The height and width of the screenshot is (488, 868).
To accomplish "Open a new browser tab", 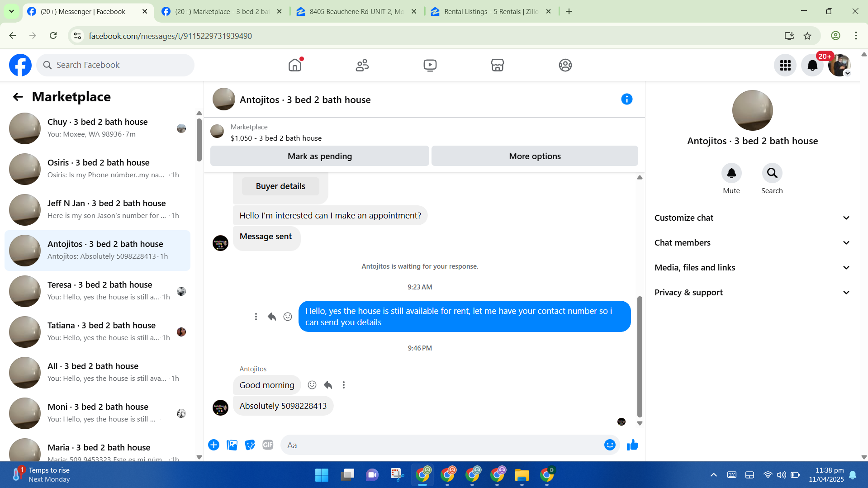I will coord(569,12).
